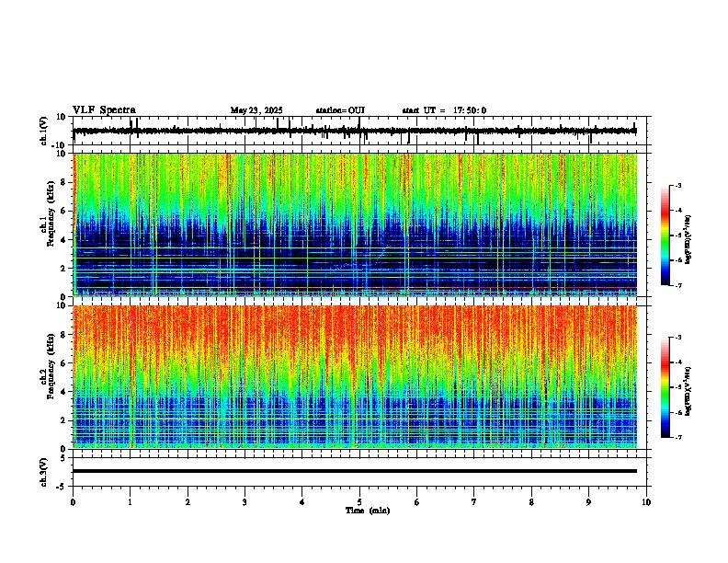Click the "-7" label on the ch.2 color scale
The height and width of the screenshot is (563, 728).
tap(678, 438)
